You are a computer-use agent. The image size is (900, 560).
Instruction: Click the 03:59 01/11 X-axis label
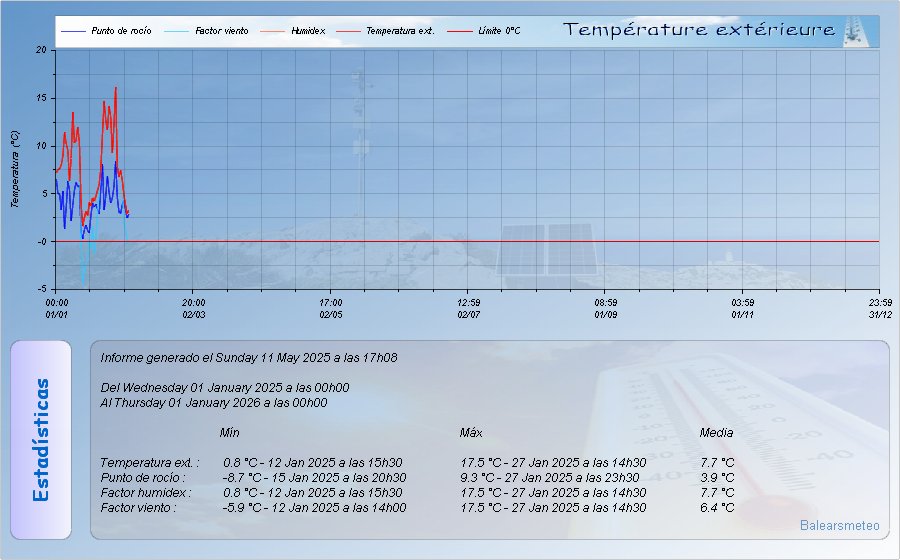743,308
